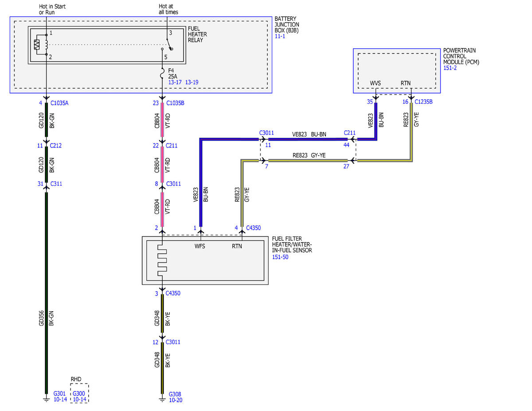The width and height of the screenshot is (532, 411).
Task: Click the 13-17 fuse reference link
Action: (175, 82)
